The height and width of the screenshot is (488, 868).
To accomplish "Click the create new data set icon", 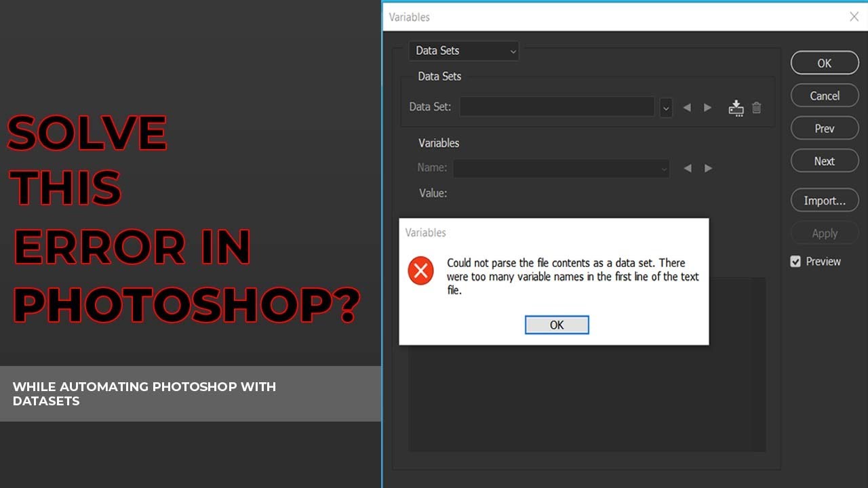I will click(x=736, y=108).
